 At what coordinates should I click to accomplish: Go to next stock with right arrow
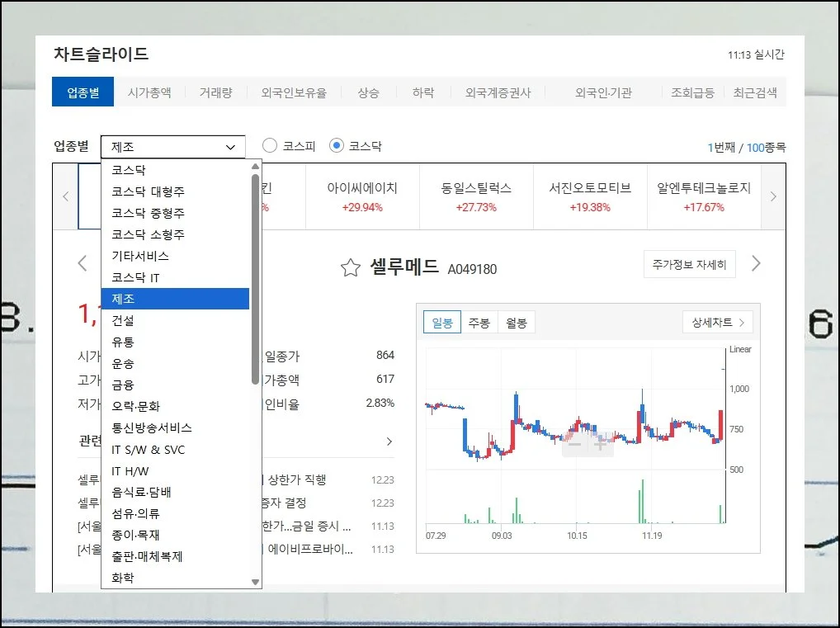(756, 264)
